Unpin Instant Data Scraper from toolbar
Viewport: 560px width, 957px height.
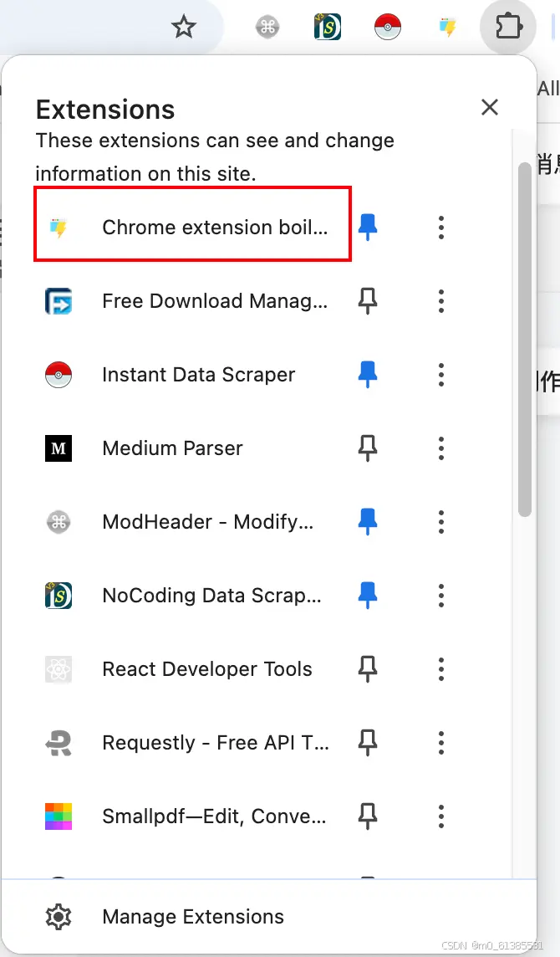pyautogui.click(x=368, y=375)
